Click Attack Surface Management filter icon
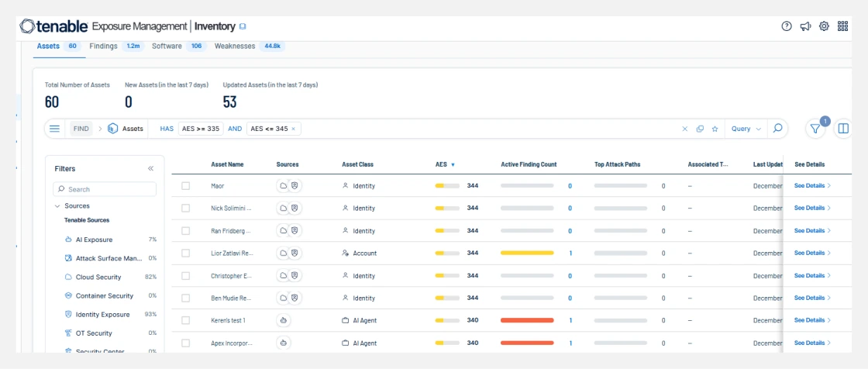Image resolution: width=868 pixels, height=369 pixels. (68, 258)
